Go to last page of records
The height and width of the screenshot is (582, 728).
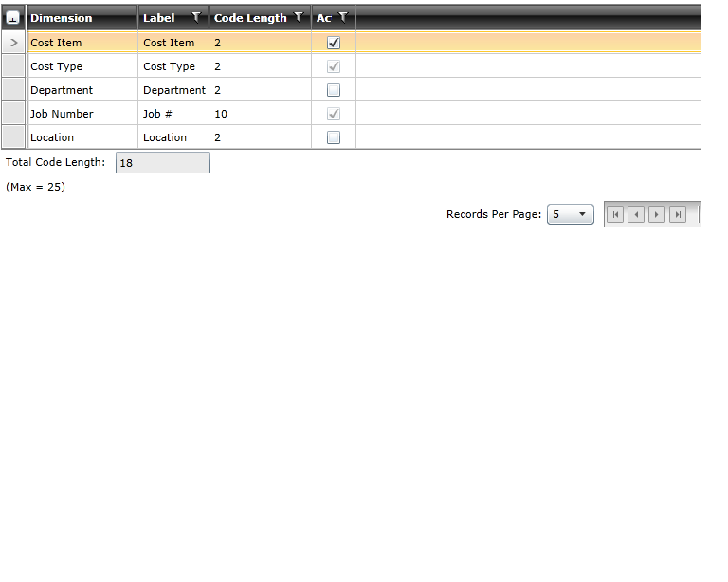click(x=677, y=214)
